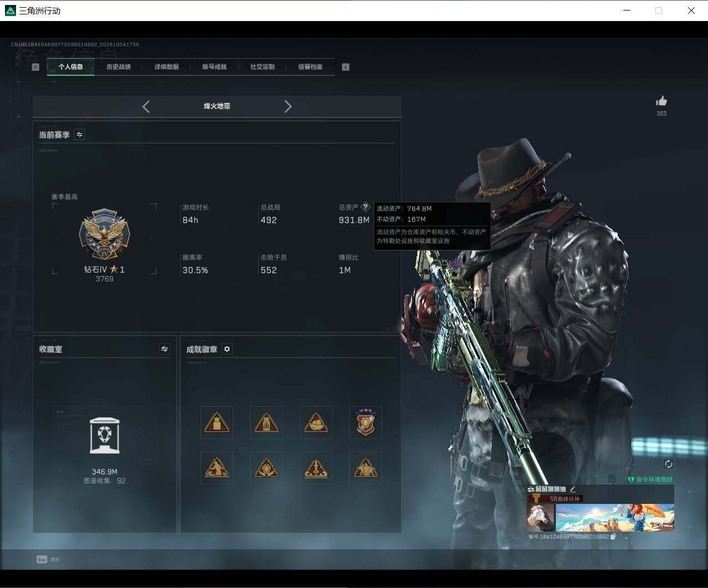Open the 详细数据 tab

pos(166,67)
